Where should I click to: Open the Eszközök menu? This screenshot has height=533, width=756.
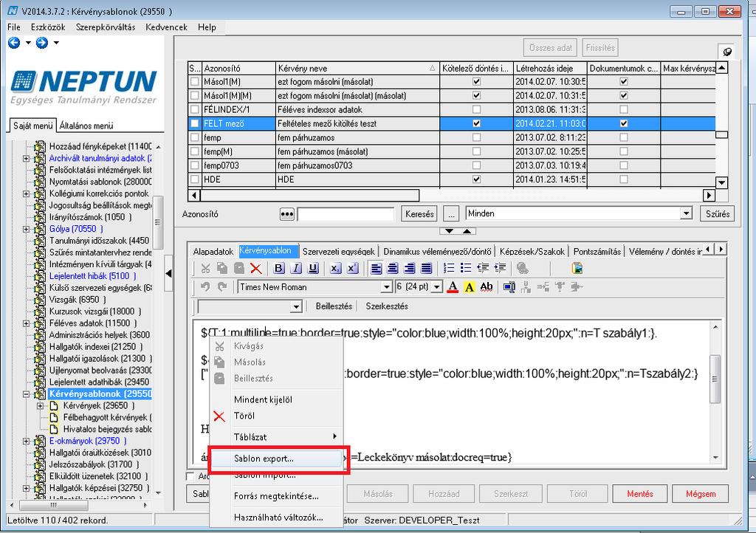coord(48,27)
